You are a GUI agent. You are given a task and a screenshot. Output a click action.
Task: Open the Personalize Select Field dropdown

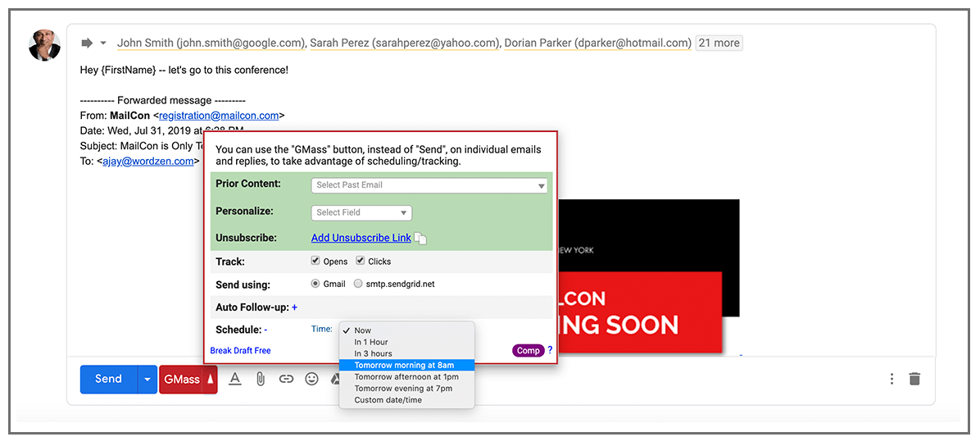pos(361,212)
